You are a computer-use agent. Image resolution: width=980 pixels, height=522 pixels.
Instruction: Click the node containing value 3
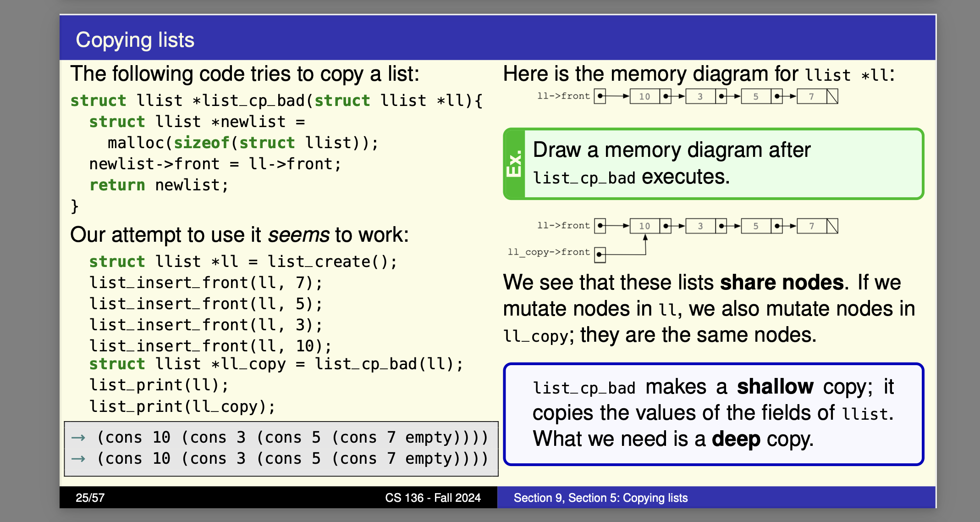[x=700, y=96]
